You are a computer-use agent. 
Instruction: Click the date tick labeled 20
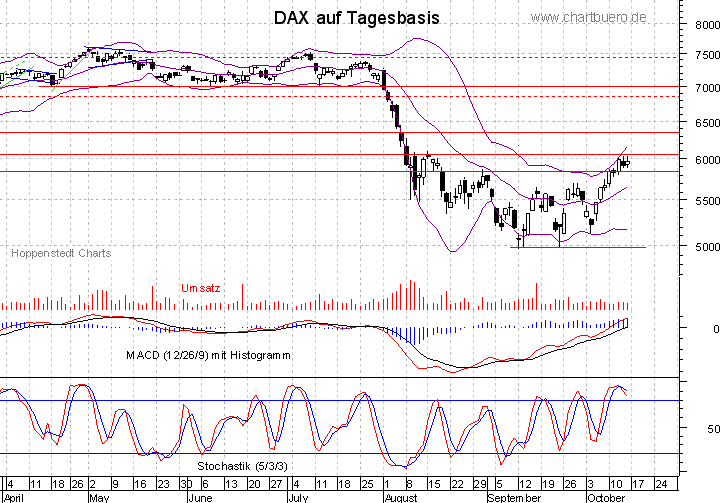click(254, 485)
